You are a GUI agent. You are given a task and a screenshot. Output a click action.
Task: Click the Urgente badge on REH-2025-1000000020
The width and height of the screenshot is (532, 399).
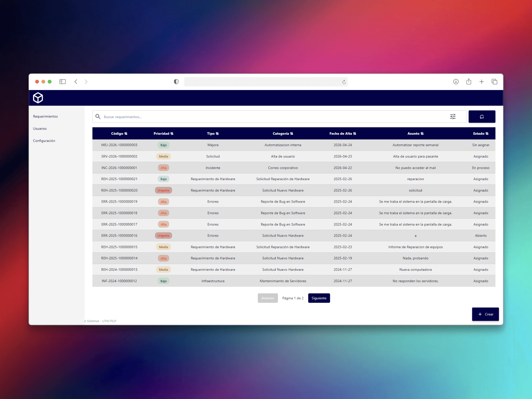(x=163, y=190)
